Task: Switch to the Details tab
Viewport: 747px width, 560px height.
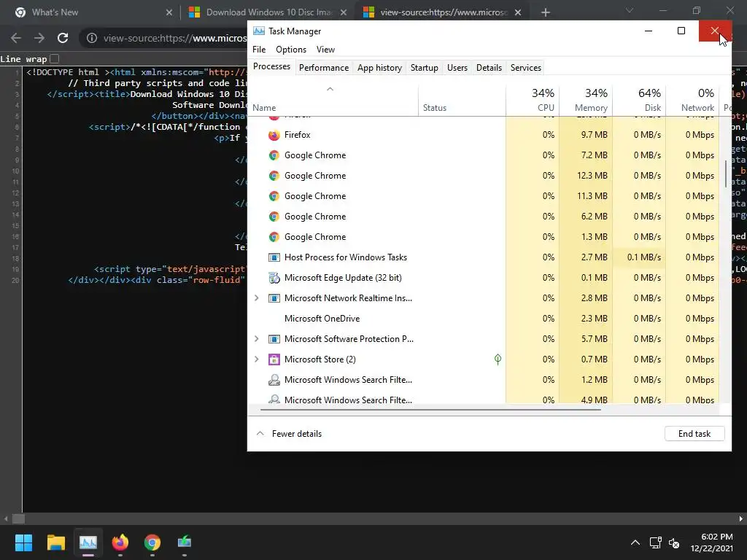Action: (489, 68)
